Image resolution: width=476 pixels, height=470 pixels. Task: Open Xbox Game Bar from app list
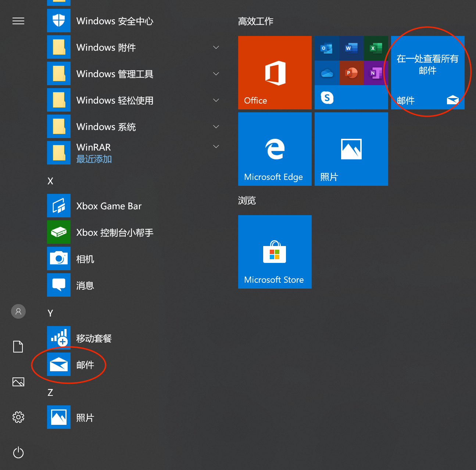point(108,206)
